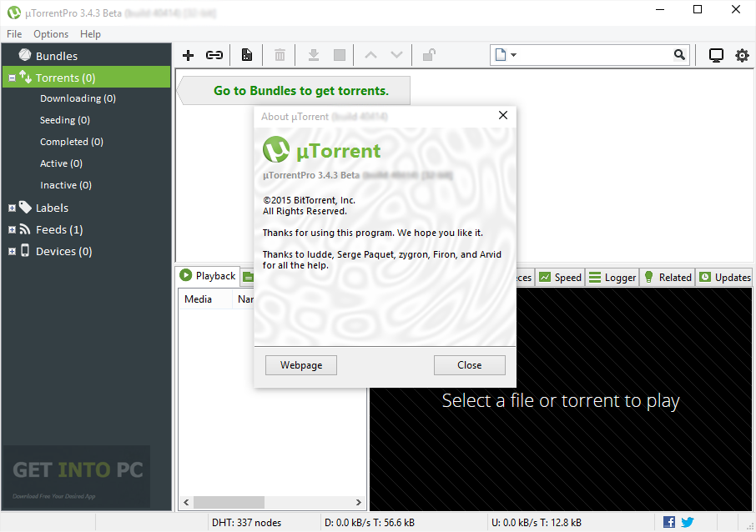Click the Facebook icon in status bar
756x532 pixels.
pos(669,522)
